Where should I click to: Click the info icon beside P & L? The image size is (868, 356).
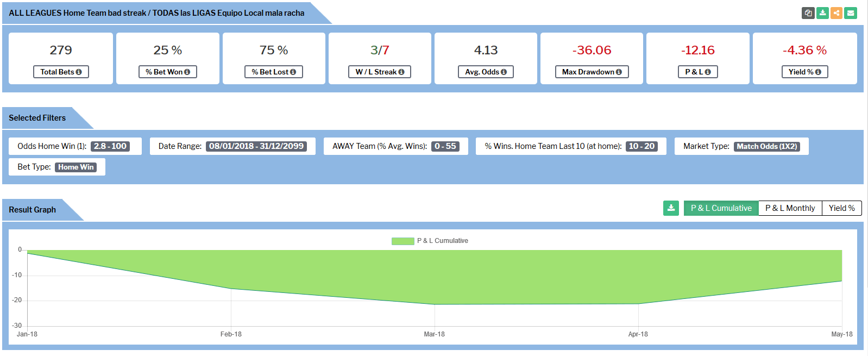pyautogui.click(x=708, y=72)
